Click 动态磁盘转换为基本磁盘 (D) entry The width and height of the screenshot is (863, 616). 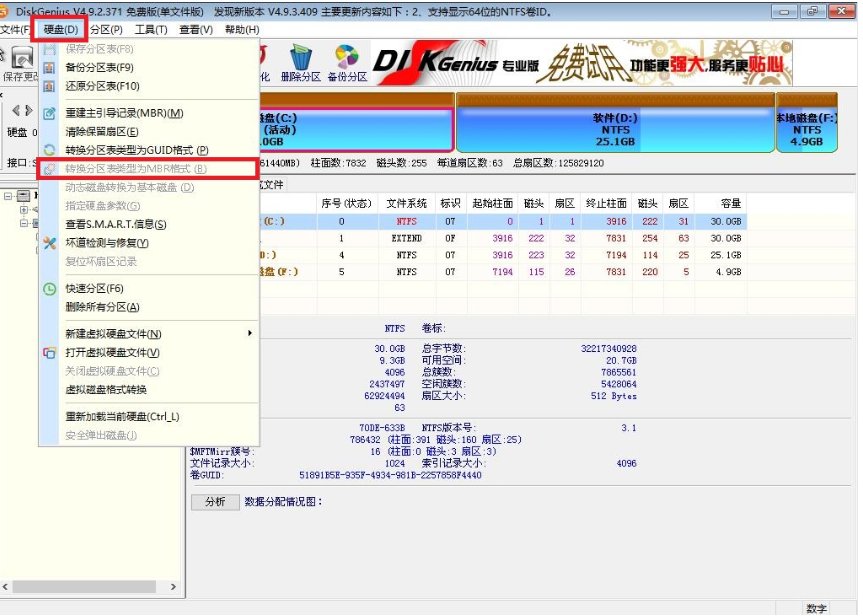pyautogui.click(x=149, y=188)
